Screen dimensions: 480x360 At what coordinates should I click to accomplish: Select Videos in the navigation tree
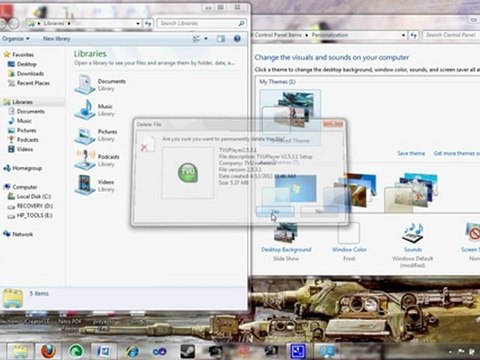pos(25,149)
